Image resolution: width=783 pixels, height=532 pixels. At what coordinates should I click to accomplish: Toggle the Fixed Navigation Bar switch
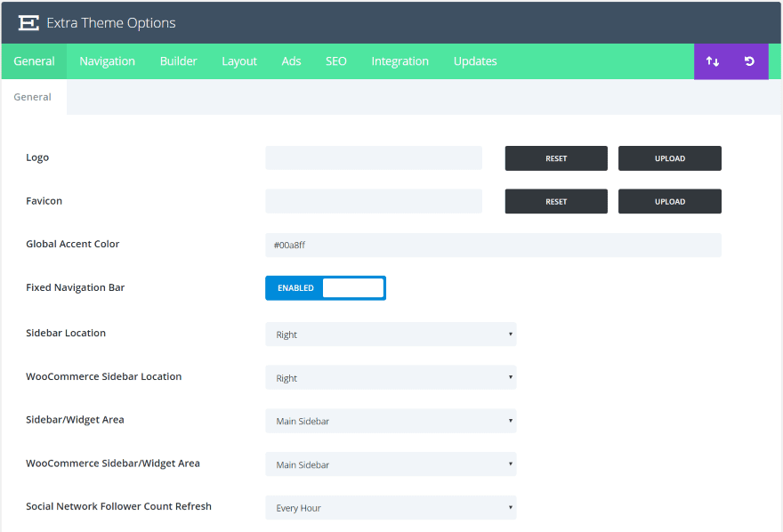(325, 288)
